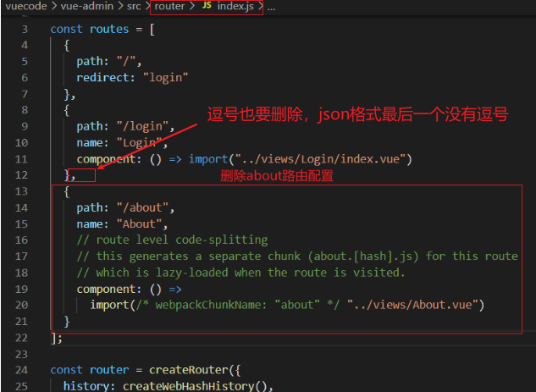Click 'createRouter({' call on line 24
This screenshot has height=392, width=536.
click(x=196, y=370)
